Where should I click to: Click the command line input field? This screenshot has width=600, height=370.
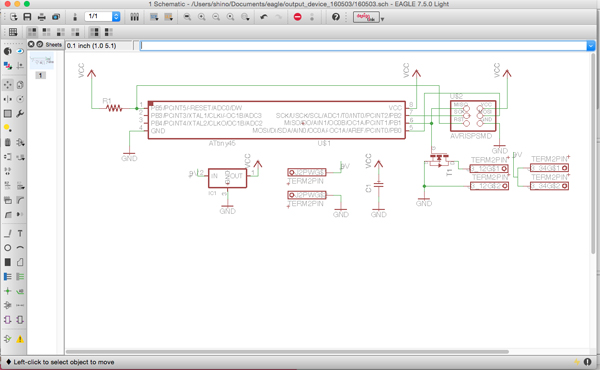[x=363, y=46]
